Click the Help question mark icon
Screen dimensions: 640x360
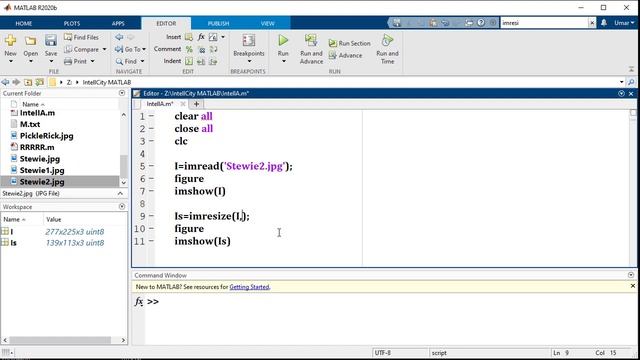(481, 23)
